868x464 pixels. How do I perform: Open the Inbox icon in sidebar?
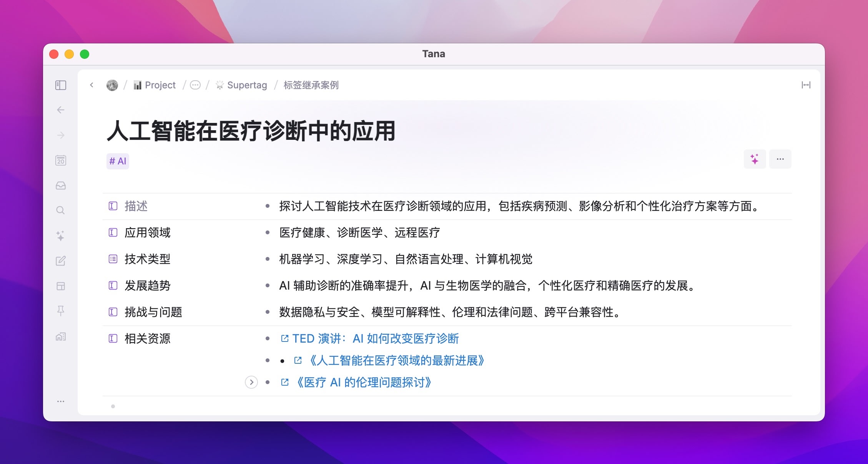[61, 186]
